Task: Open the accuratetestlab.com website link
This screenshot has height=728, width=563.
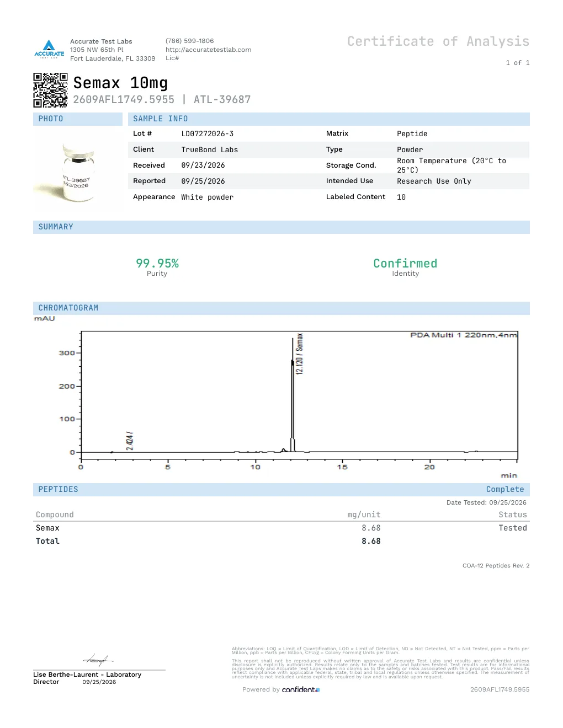Action: [x=208, y=50]
